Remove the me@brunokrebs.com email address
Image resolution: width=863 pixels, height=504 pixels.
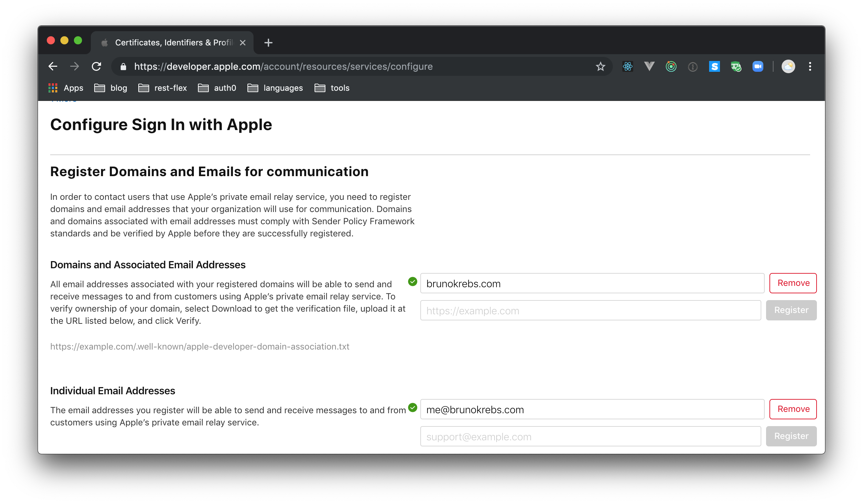point(793,409)
